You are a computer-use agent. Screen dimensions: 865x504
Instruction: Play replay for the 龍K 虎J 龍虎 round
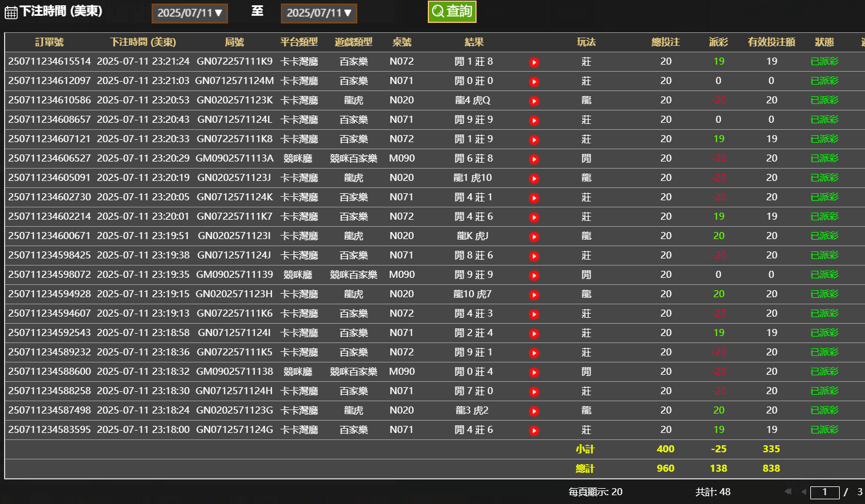(x=534, y=237)
